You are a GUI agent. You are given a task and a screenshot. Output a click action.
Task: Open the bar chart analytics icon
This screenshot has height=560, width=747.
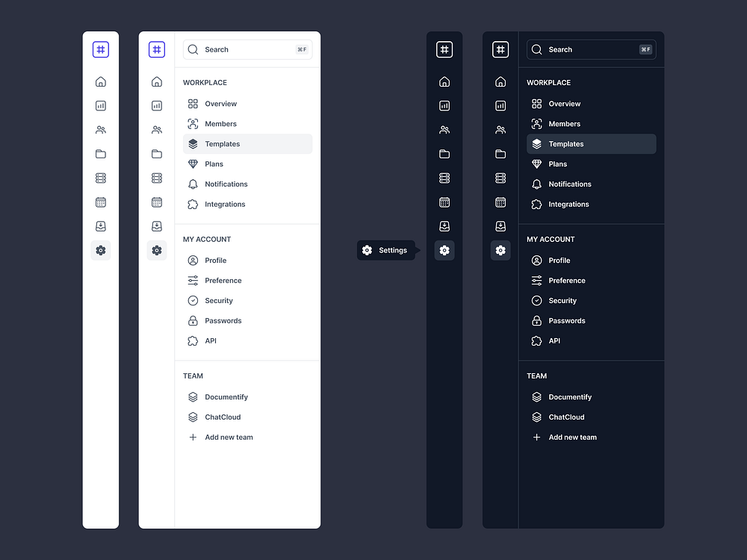point(101,105)
